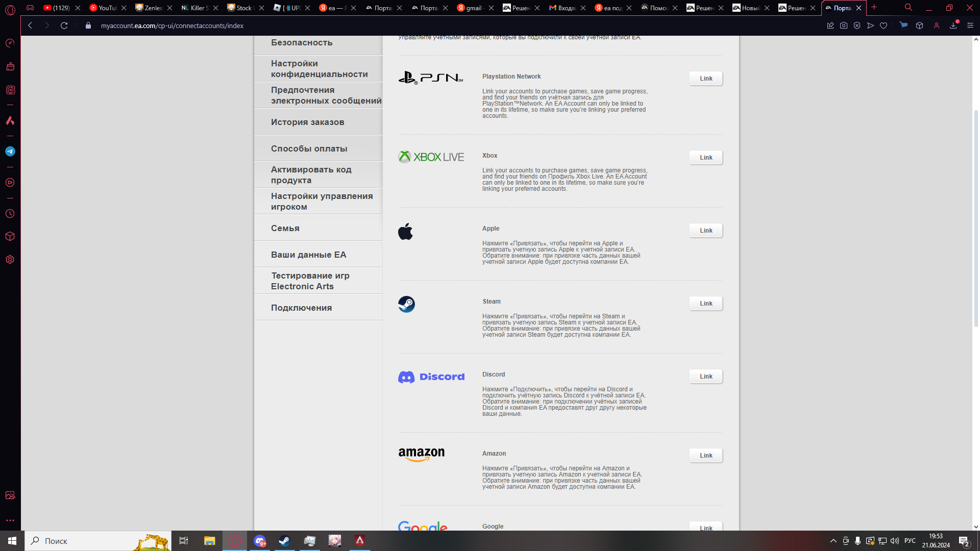Open Тестирование игр Electronic Arts menu item
This screenshot has height=551, width=980.
click(318, 281)
